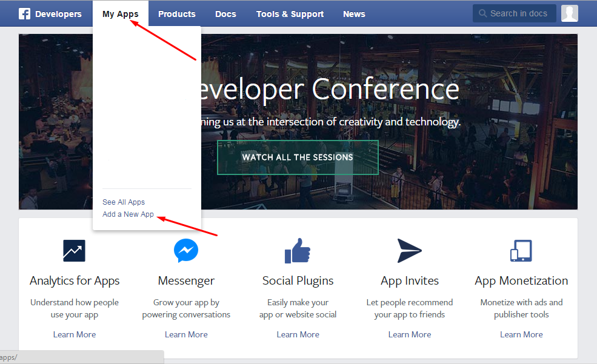Learn More about Social Plugins
This screenshot has width=597, height=364.
tap(298, 334)
